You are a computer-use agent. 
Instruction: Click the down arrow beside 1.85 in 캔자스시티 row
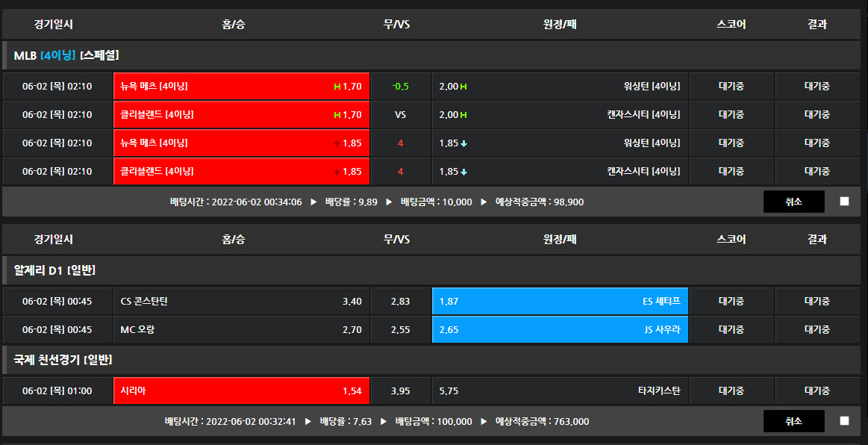[463, 172]
